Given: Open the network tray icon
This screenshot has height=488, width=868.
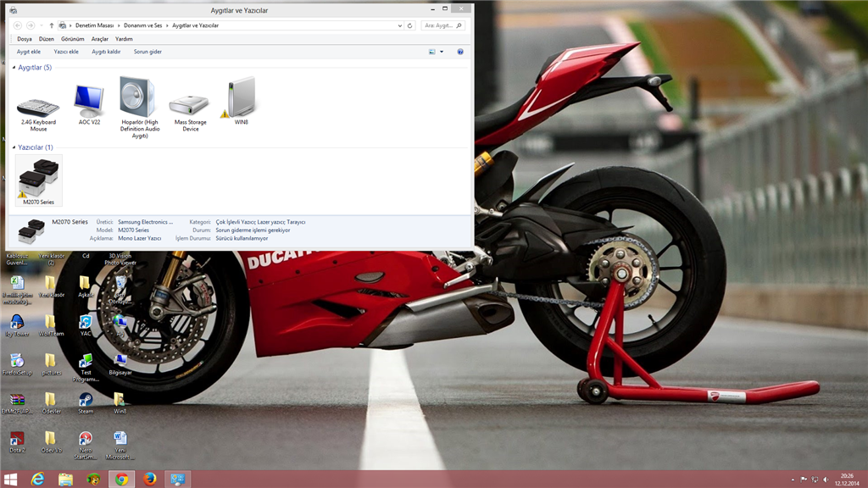Looking at the screenshot, I should (x=815, y=480).
